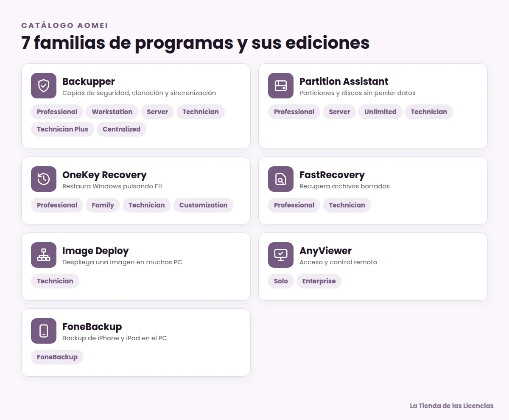
Task: Click 'Recupera archivos borrados' description
Action: click(x=344, y=186)
